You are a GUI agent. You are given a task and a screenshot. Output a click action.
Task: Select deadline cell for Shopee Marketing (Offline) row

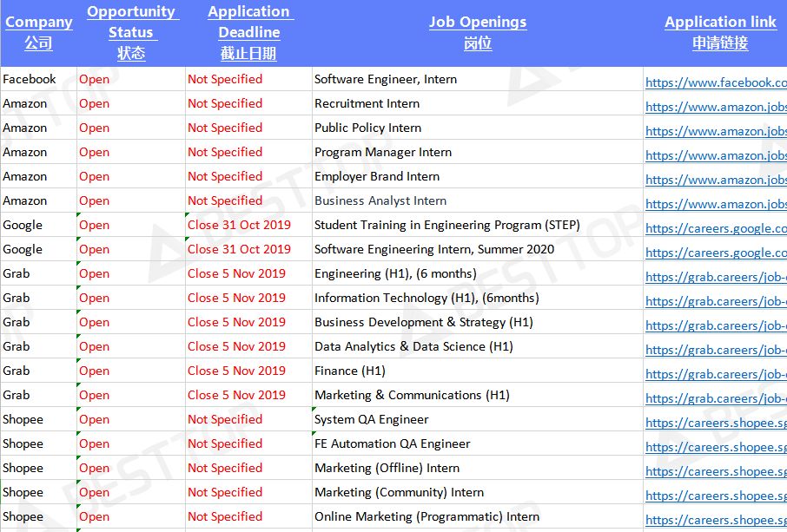(248, 469)
